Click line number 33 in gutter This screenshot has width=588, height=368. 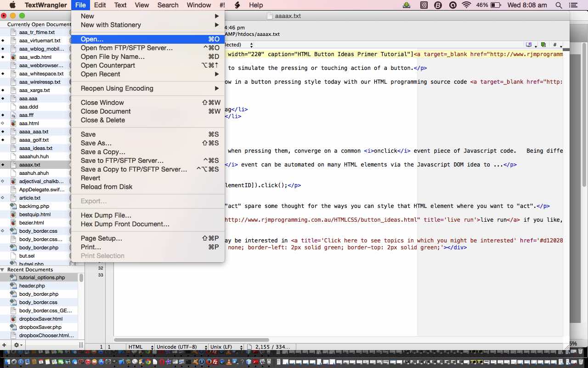coord(101,275)
